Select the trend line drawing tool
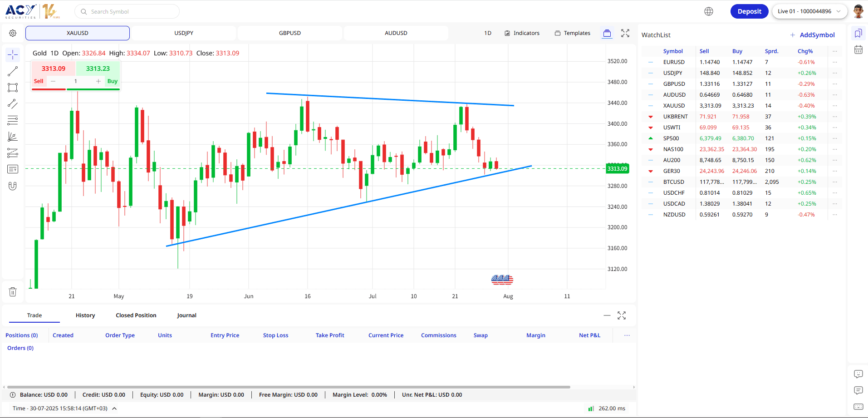This screenshot has height=418, width=868. click(13, 71)
